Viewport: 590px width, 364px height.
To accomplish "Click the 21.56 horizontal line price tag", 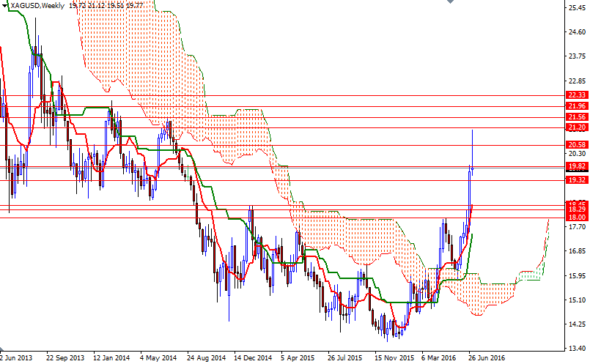I will point(577,117).
